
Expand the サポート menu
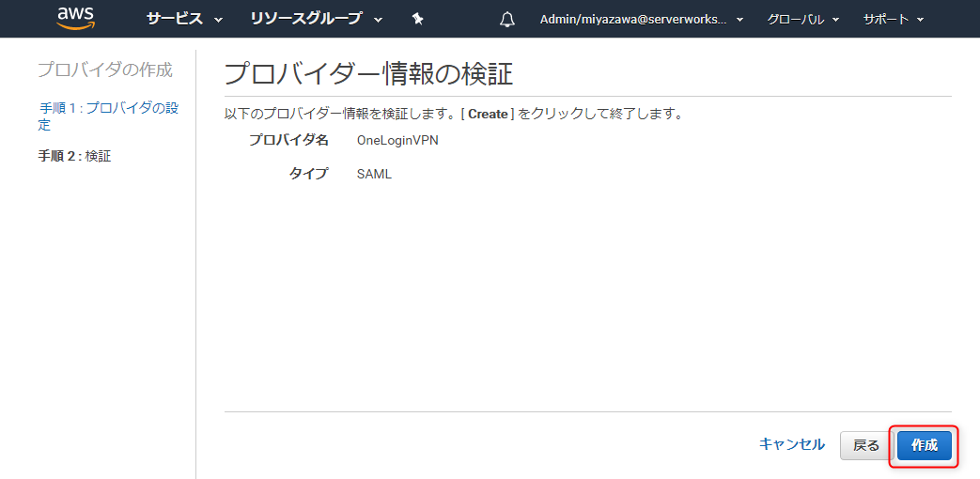[x=894, y=20]
